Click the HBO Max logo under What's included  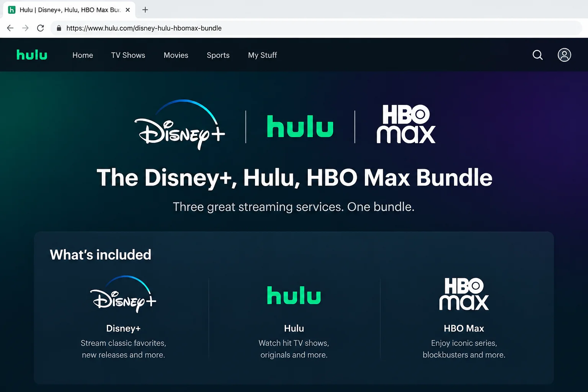click(464, 294)
